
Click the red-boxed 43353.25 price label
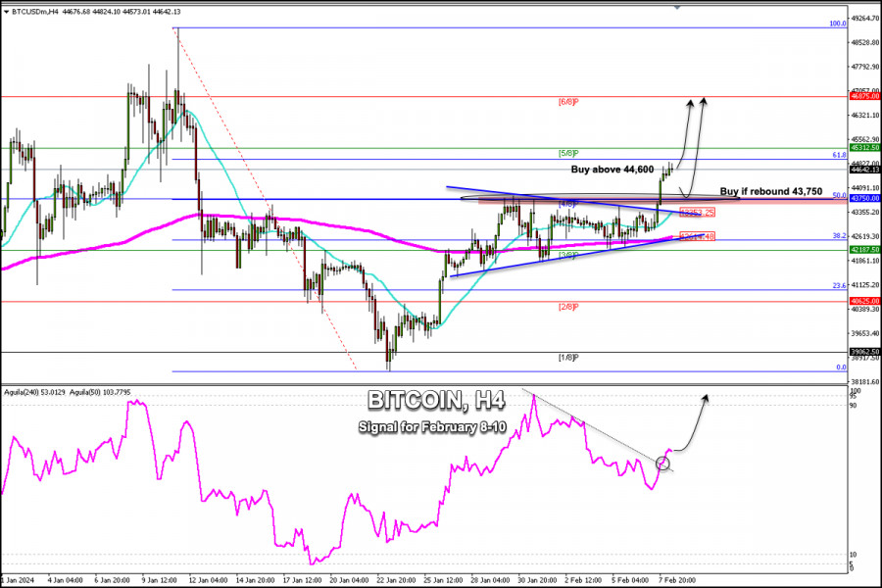[698, 212]
